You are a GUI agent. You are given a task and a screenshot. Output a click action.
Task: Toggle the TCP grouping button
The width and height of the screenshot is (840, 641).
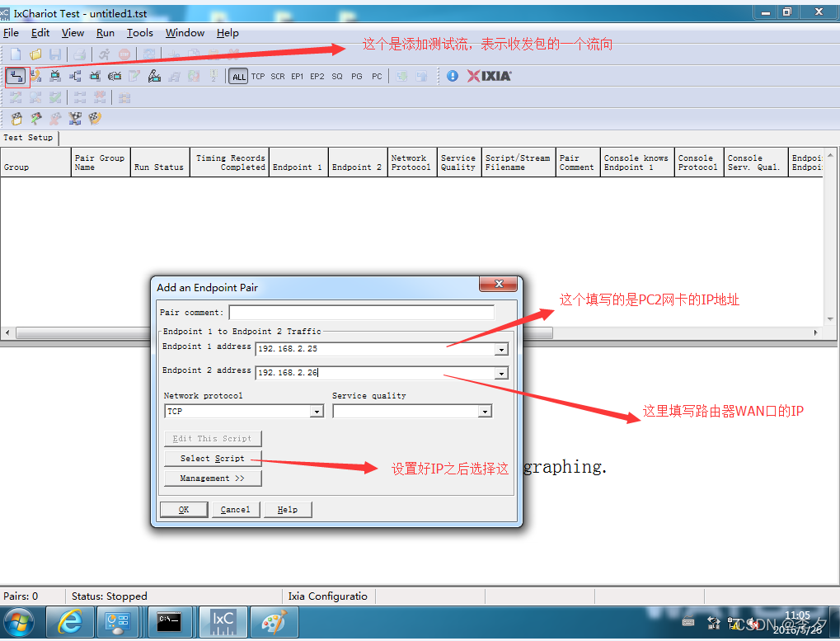pyautogui.click(x=258, y=77)
